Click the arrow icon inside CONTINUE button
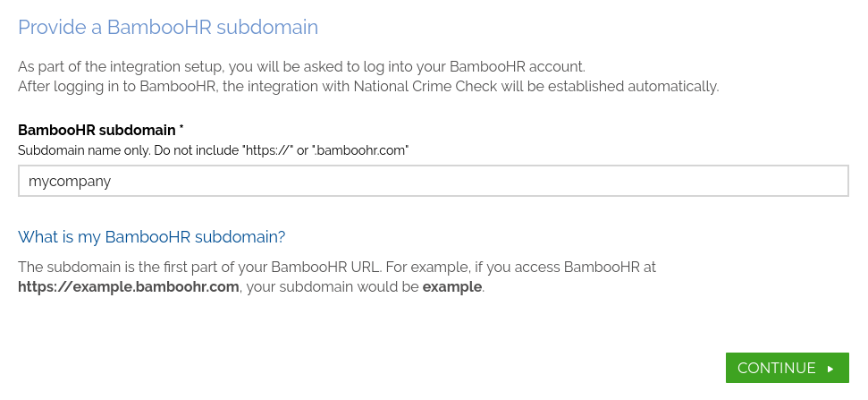Viewport: 868px width, 400px height. pyautogui.click(x=830, y=369)
